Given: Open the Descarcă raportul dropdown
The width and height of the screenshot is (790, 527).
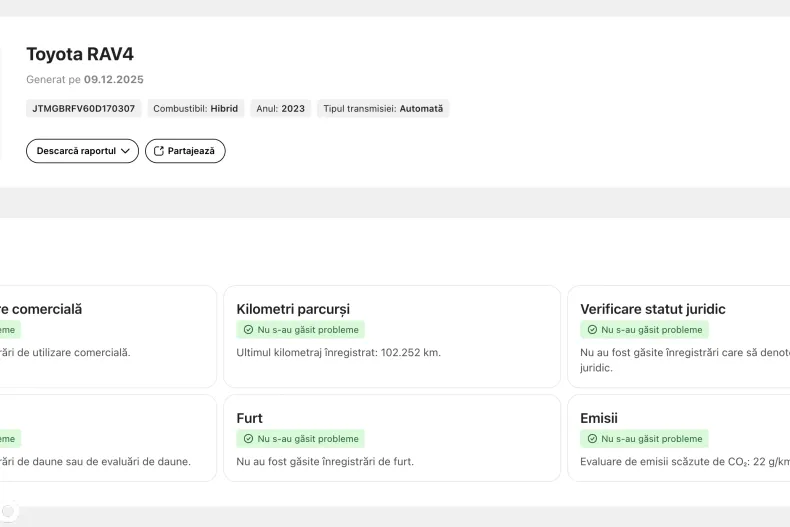Looking at the screenshot, I should (x=82, y=151).
